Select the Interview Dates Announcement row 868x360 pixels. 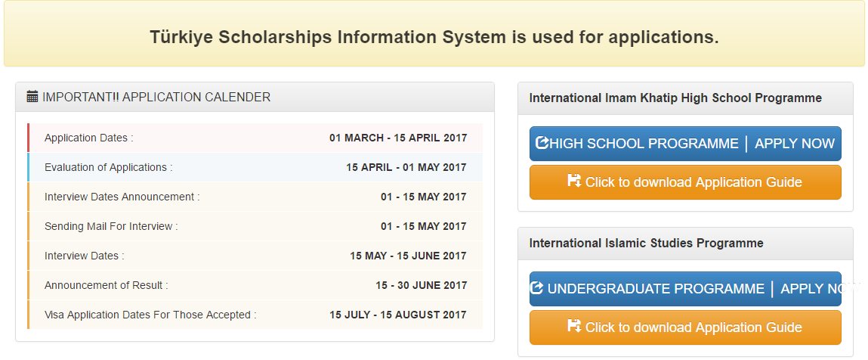click(255, 197)
